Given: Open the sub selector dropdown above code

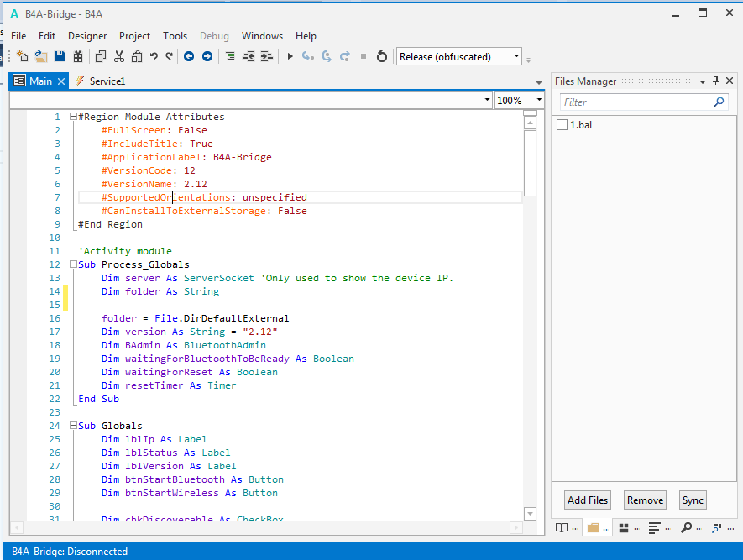Looking at the screenshot, I should point(487,100).
